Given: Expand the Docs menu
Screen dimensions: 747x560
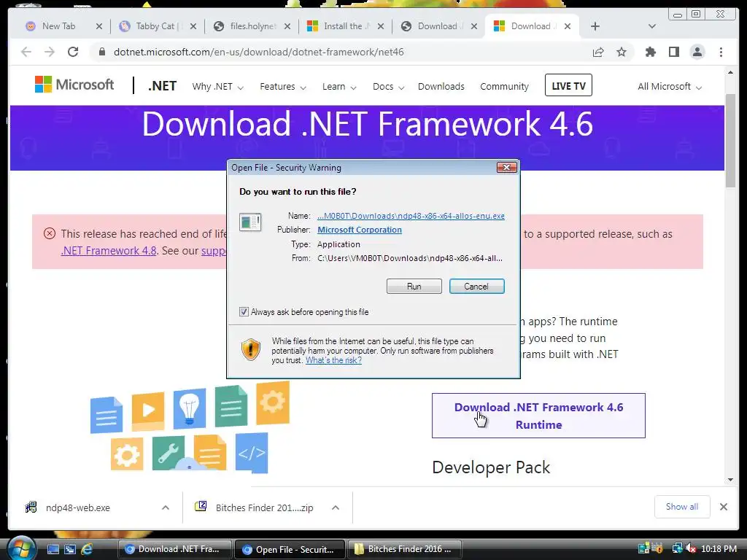Looking at the screenshot, I should click(x=388, y=87).
